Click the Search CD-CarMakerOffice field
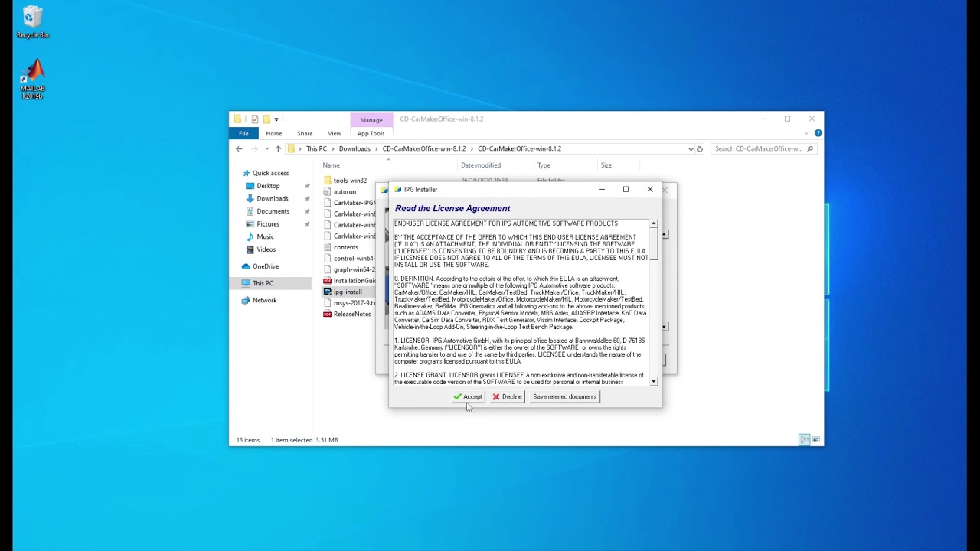The width and height of the screenshot is (980, 551). (x=763, y=149)
